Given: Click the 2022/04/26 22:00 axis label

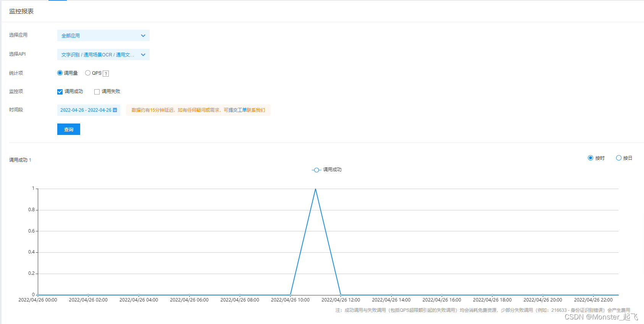Looking at the screenshot, I should click(593, 300).
